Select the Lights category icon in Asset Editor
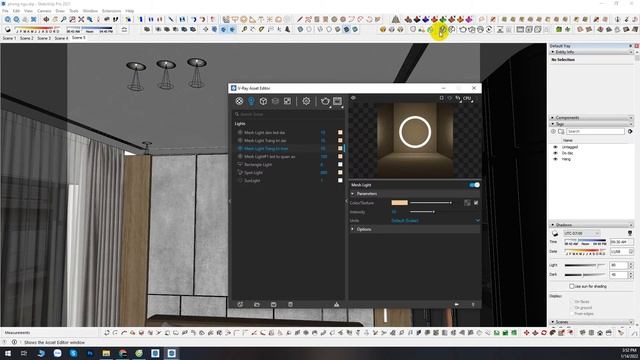Viewport: 640px width, 360px height. click(x=251, y=101)
